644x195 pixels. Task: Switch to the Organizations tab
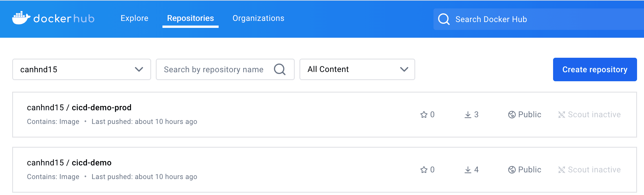click(258, 18)
